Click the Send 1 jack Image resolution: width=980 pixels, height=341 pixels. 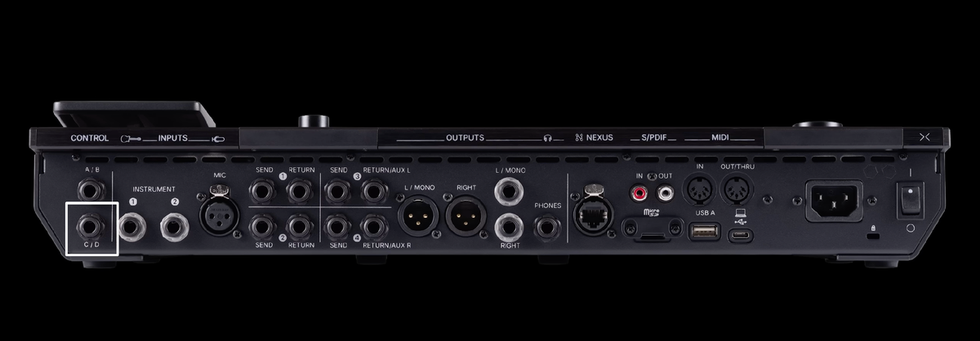(264, 193)
